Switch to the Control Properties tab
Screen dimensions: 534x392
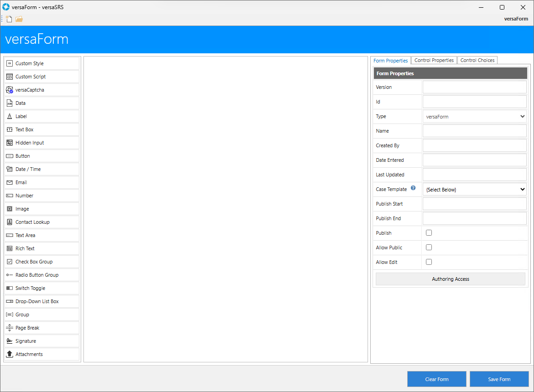pyautogui.click(x=434, y=60)
